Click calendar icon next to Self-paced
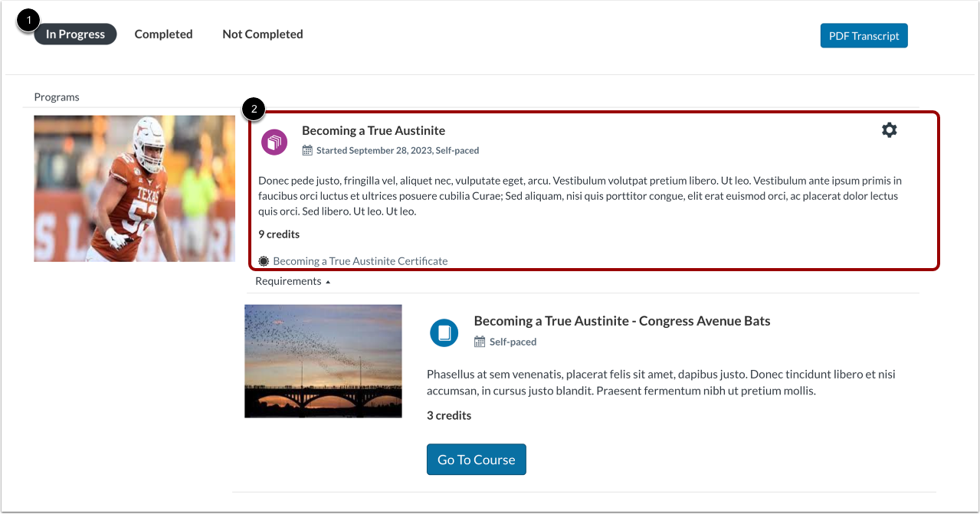The height and width of the screenshot is (514, 980). (480, 342)
